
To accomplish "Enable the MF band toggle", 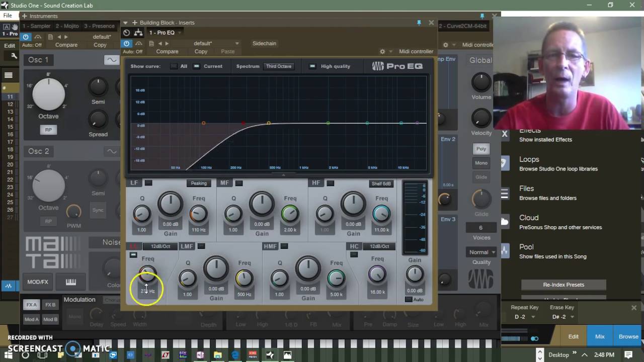I will (x=238, y=183).
